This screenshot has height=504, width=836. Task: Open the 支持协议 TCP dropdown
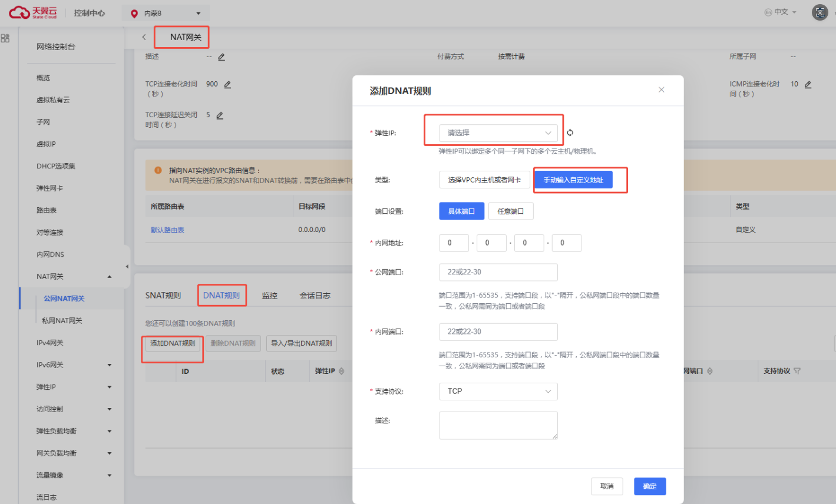(498, 392)
